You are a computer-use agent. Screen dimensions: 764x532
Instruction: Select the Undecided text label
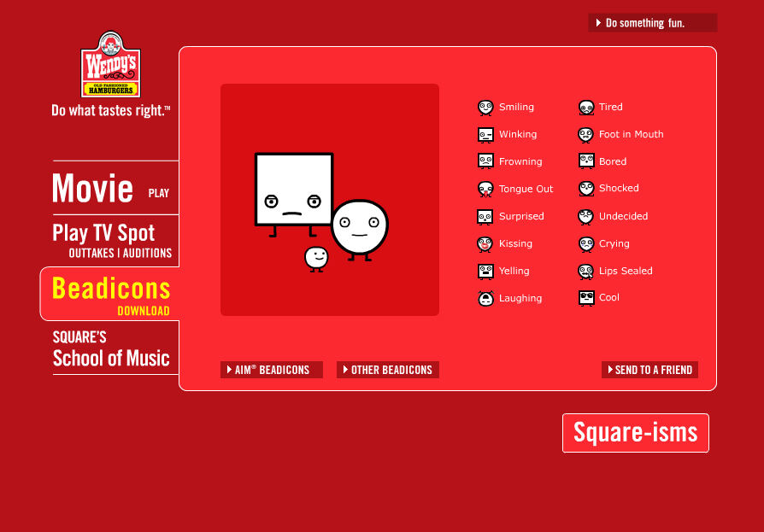coord(624,216)
